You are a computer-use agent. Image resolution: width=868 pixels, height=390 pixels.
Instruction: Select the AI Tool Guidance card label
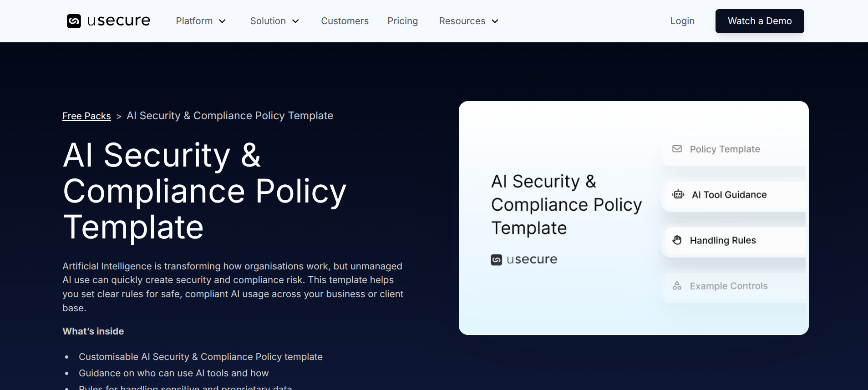pyautogui.click(x=729, y=195)
